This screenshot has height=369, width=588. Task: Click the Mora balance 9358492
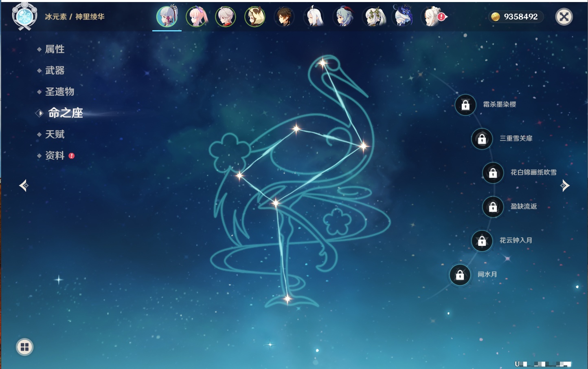(521, 17)
